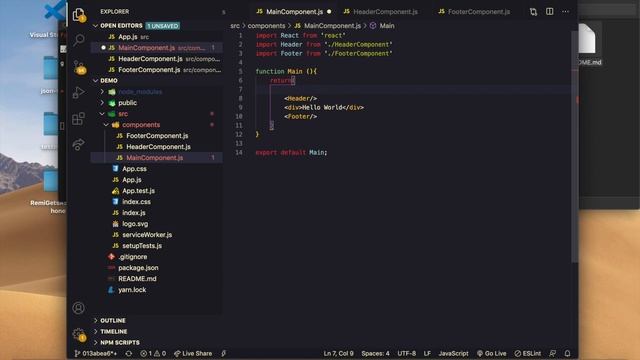Open errors and warnings count in status bar
This screenshot has height=360, width=640.
[153, 353]
